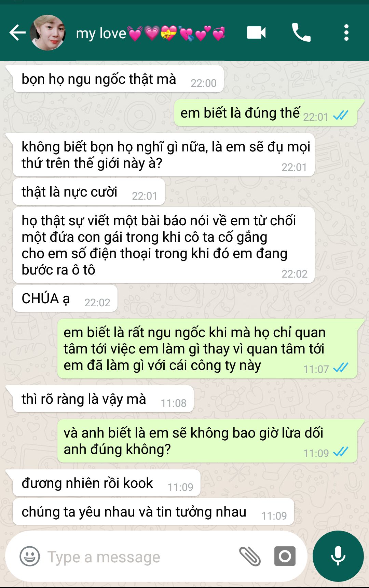
Task: Open the camera from message bar
Action: coord(285,556)
